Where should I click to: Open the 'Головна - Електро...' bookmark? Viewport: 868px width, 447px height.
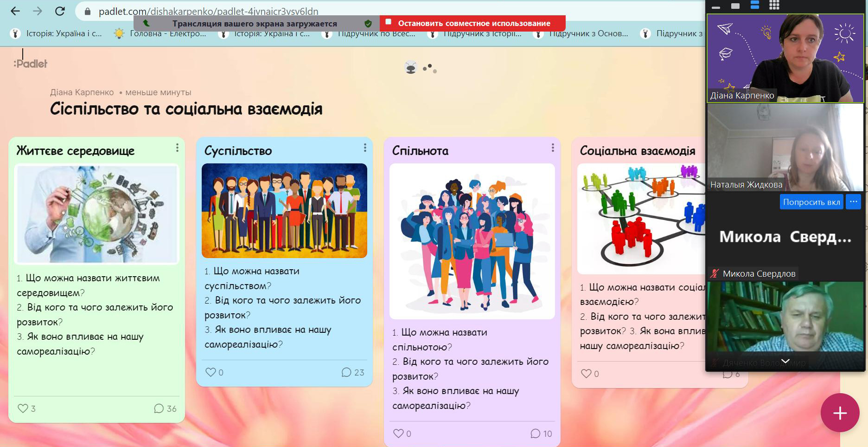coord(160,33)
